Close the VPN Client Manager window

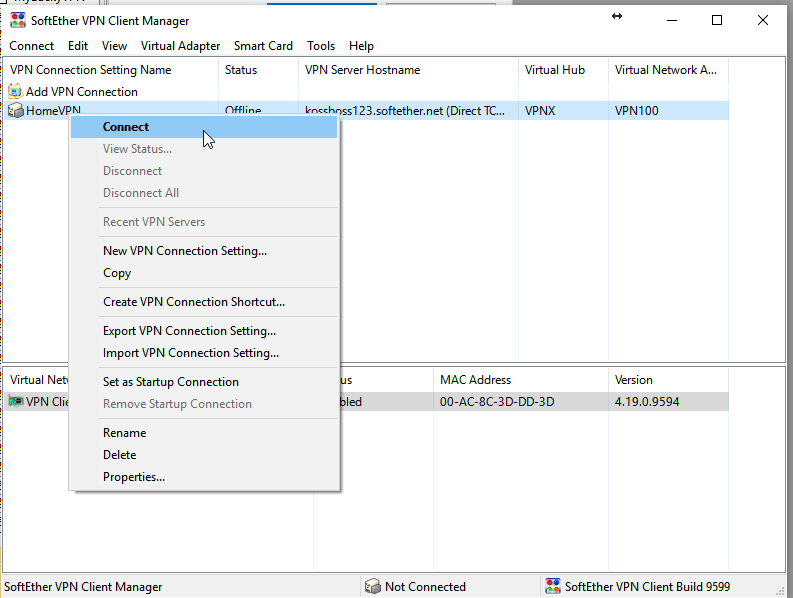point(763,20)
